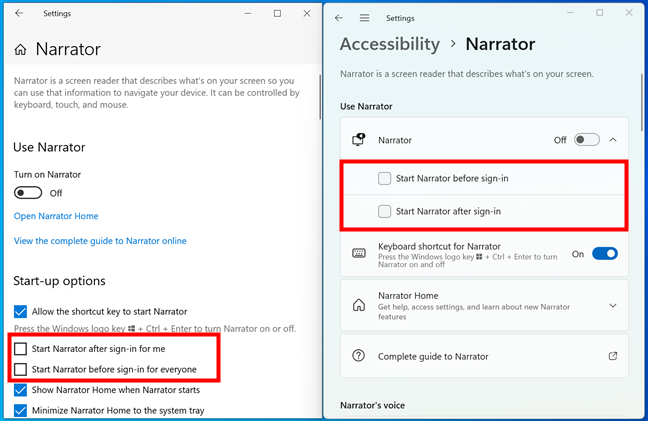Click question mark icon for Complete guide
This screenshot has width=648, height=421.
pyautogui.click(x=358, y=356)
